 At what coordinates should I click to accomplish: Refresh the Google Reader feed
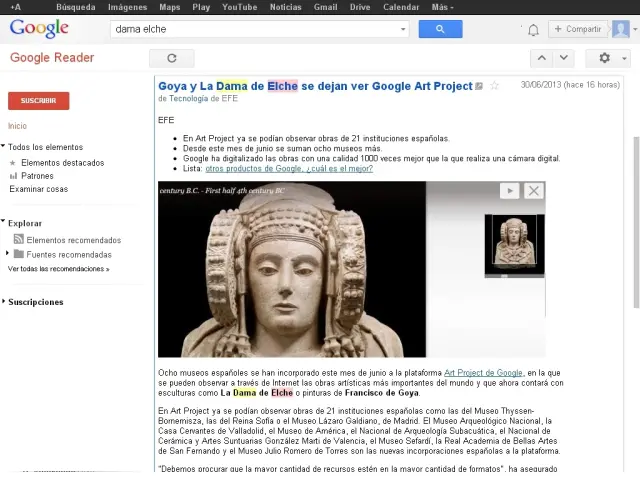pos(172,58)
